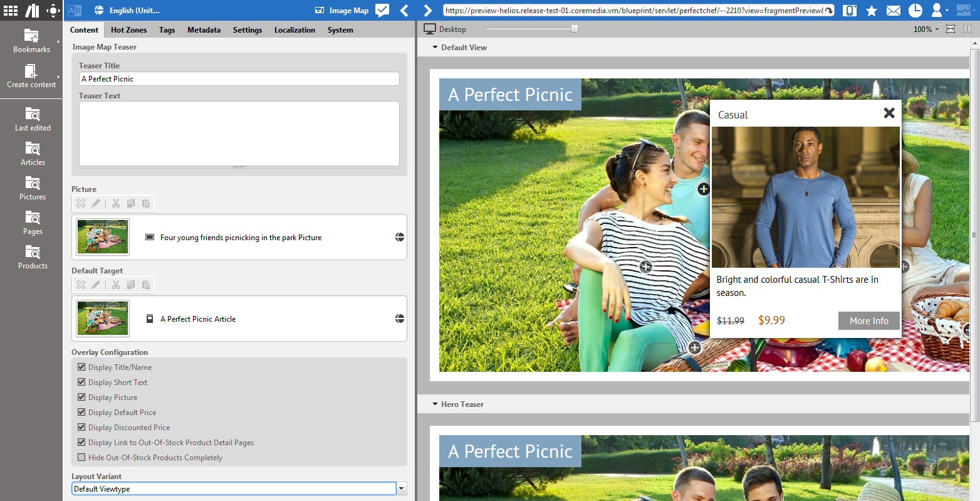Switch to Settings tab
This screenshot has width=980, height=501.
248,29
